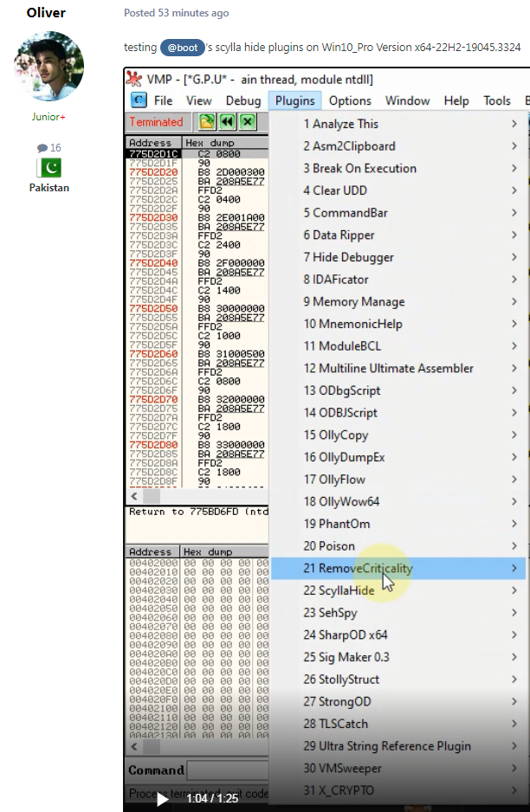Image resolution: width=530 pixels, height=812 pixels.
Task: Select 26 StollyStruct plugin entry
Action: (x=398, y=680)
